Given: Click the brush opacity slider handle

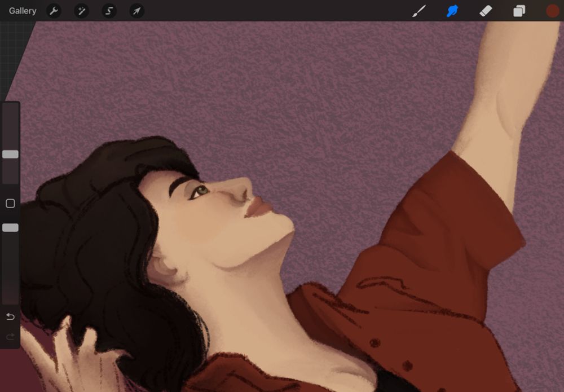Looking at the screenshot, I should [10, 228].
